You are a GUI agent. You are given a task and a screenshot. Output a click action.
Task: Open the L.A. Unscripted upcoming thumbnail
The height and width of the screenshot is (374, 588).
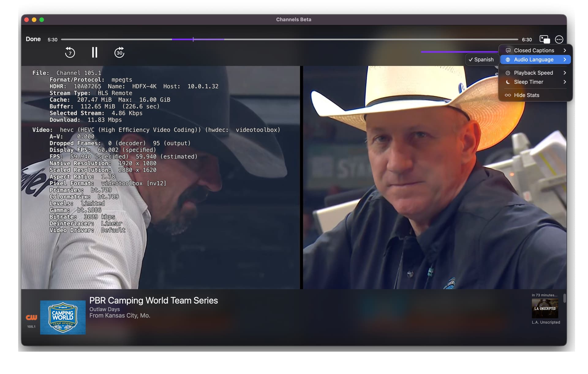tap(545, 308)
